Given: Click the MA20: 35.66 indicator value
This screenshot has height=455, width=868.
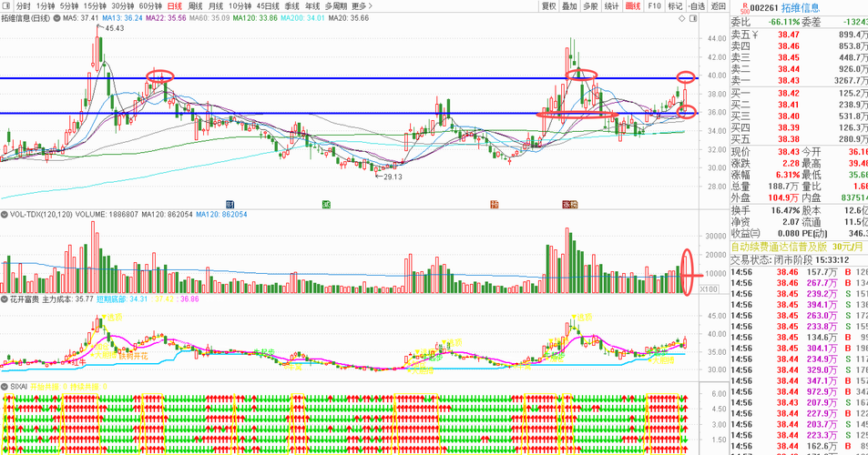Looking at the screenshot, I should tap(348, 18).
